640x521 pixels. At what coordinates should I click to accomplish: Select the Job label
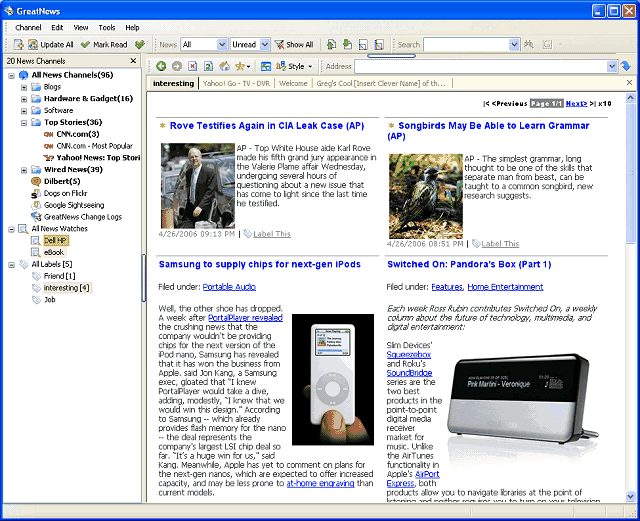tap(49, 300)
